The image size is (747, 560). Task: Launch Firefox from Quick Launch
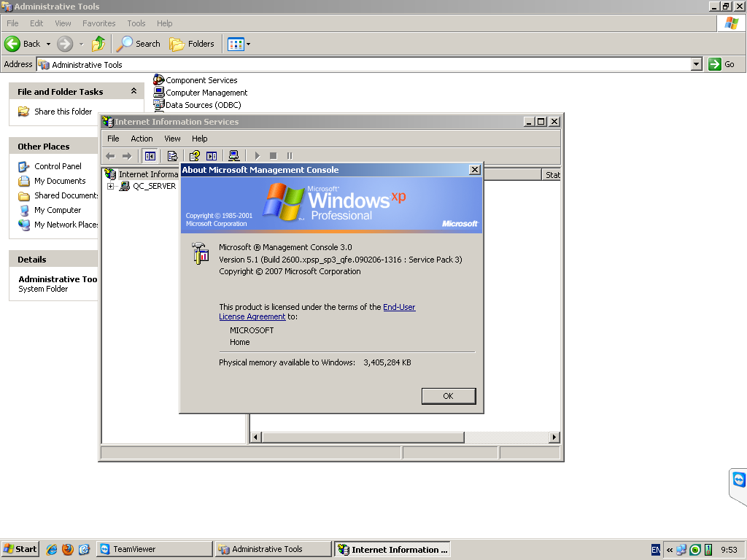(68, 550)
